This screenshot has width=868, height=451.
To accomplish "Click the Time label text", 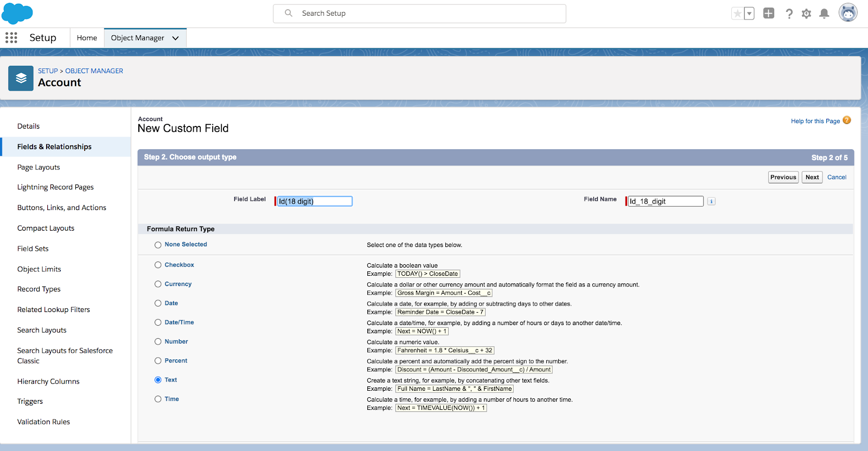I will pos(172,399).
